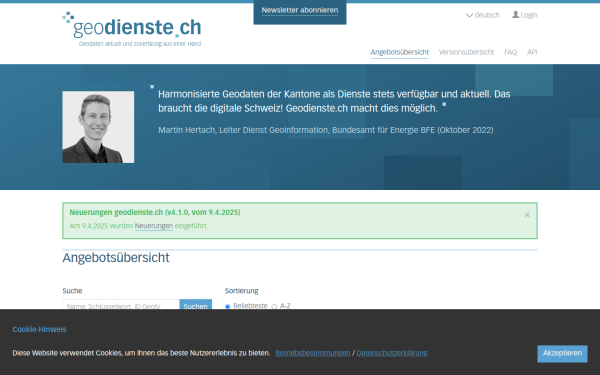Click the geodienste.ch logo
Viewport: 600px width, 375px height.
(132, 29)
